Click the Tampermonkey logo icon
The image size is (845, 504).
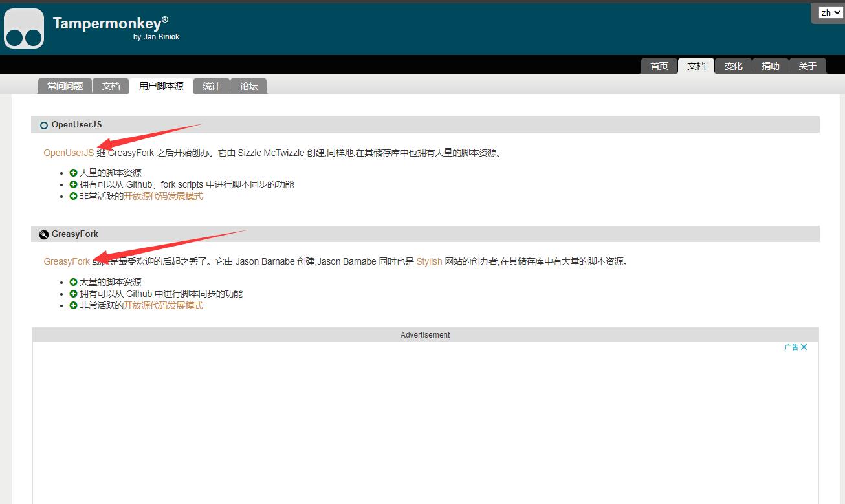[24, 28]
